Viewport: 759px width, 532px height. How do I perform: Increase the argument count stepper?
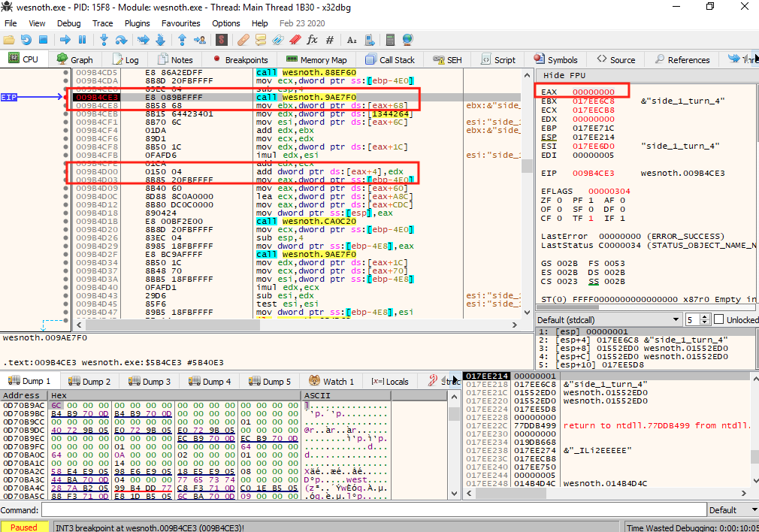(705, 316)
